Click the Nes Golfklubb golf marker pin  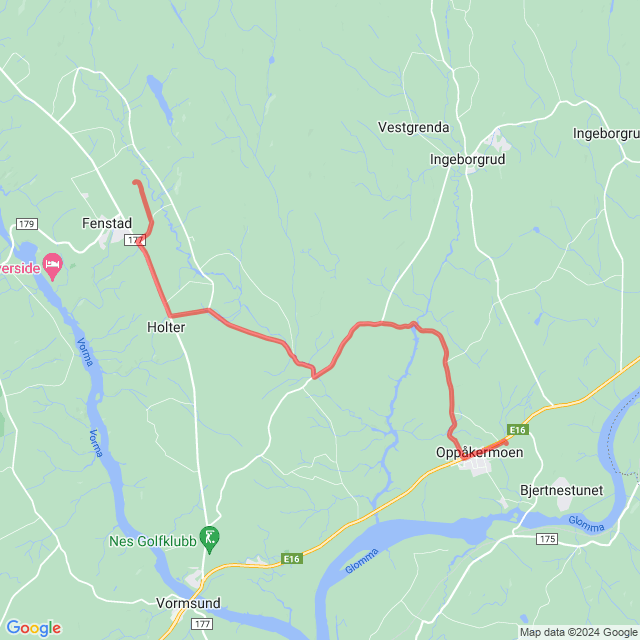(209, 539)
